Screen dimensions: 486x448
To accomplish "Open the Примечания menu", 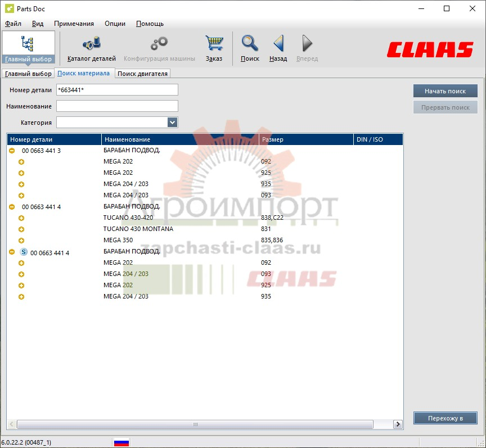I will pyautogui.click(x=74, y=24).
